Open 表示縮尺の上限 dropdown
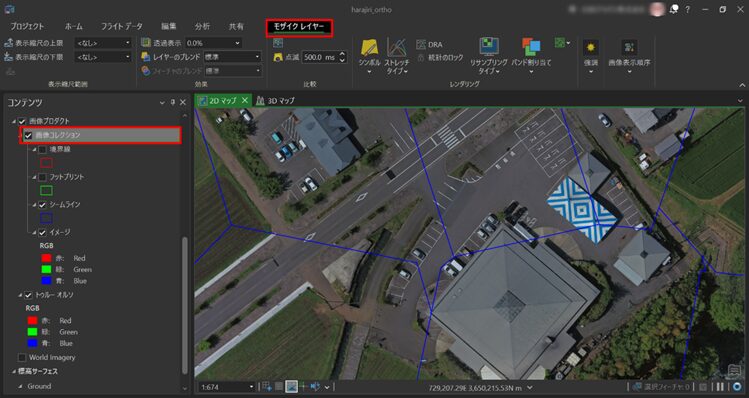Image resolution: width=749 pixels, height=398 pixels. 103,43
